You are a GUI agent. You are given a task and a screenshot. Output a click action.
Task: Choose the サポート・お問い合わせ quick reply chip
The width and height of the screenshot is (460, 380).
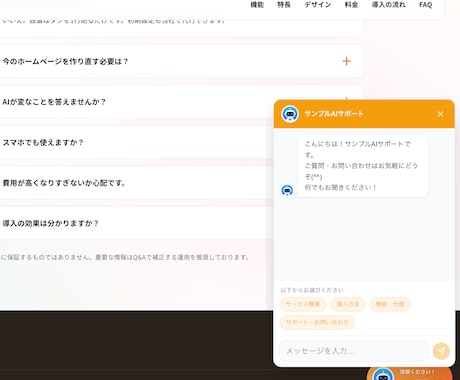tap(317, 322)
